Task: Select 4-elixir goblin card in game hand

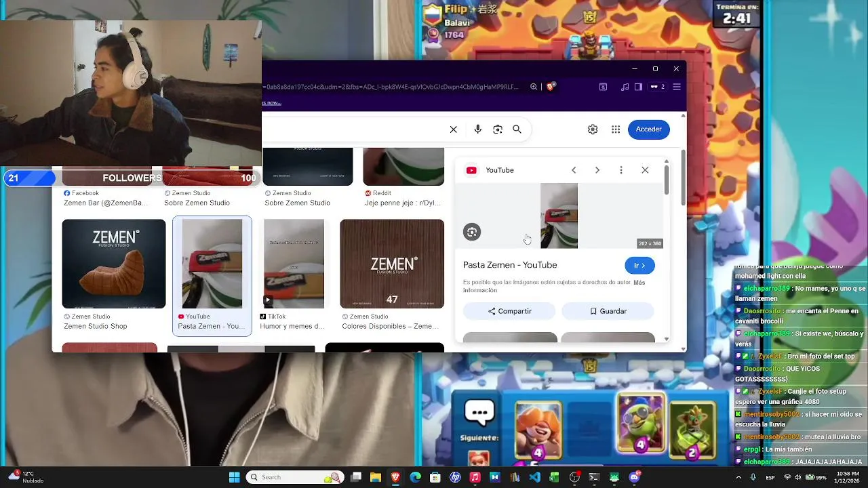Action: click(x=640, y=424)
